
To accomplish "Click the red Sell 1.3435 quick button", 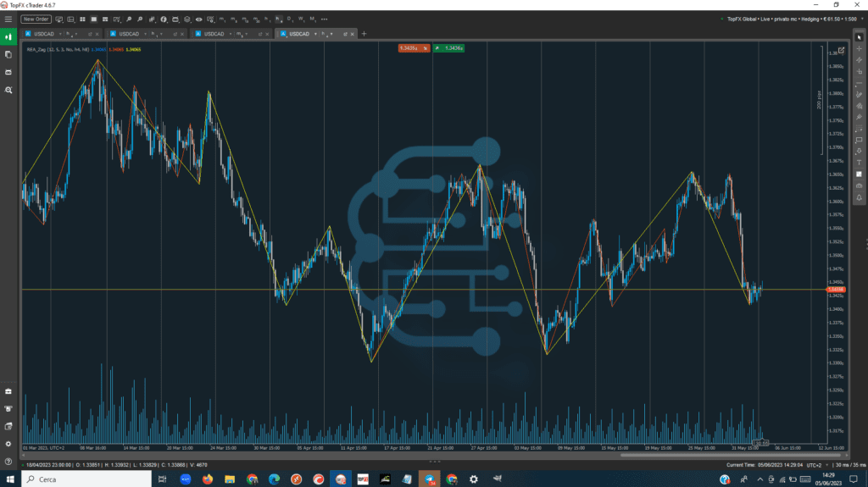I will [414, 48].
